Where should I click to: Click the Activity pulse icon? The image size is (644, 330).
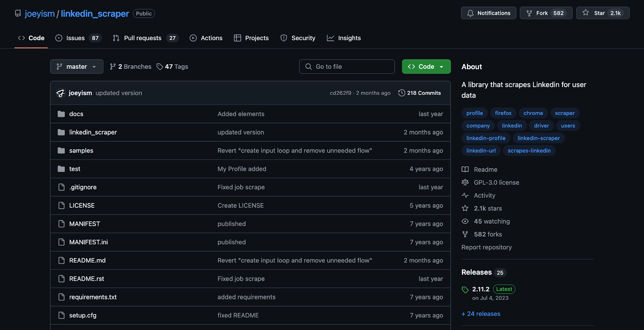coord(465,195)
